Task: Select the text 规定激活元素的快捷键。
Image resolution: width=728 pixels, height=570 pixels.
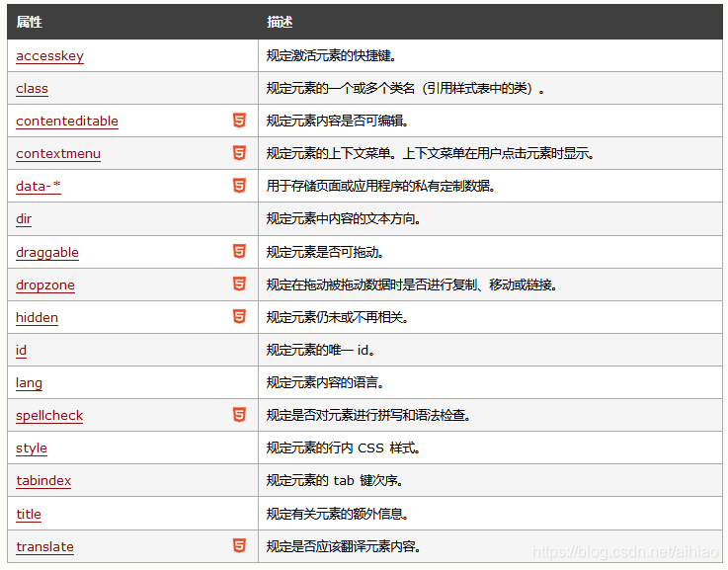Action: pos(332,55)
